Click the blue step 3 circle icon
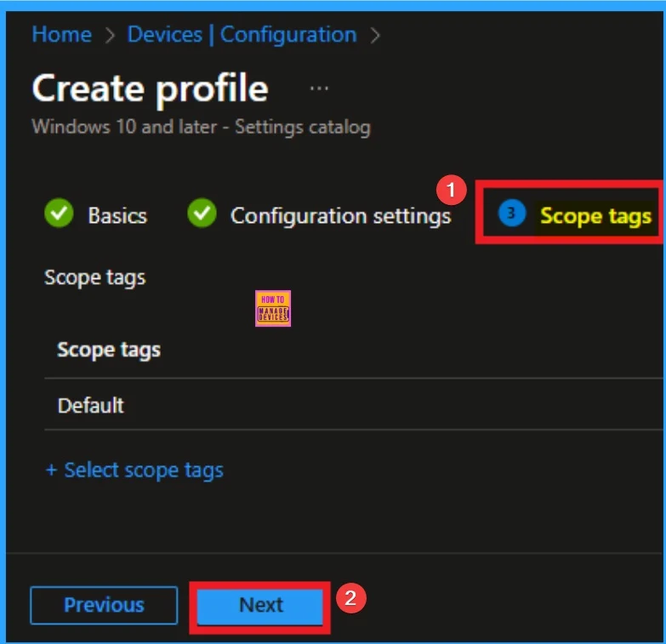Viewport: 666px width, 644px height. pos(511,215)
